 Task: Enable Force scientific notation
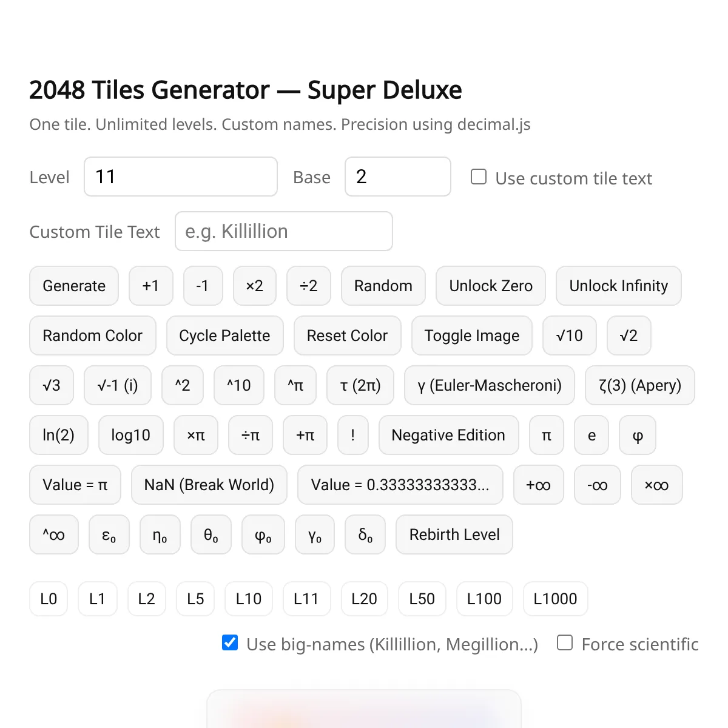click(x=564, y=642)
